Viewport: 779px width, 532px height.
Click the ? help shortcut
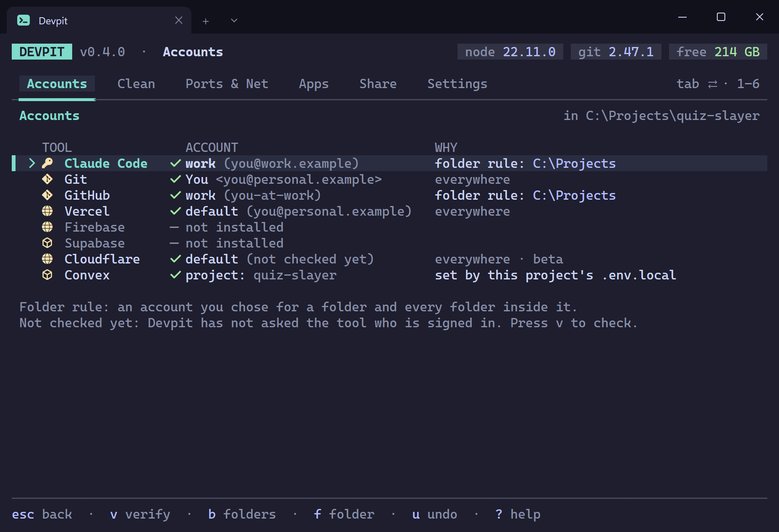(x=518, y=514)
